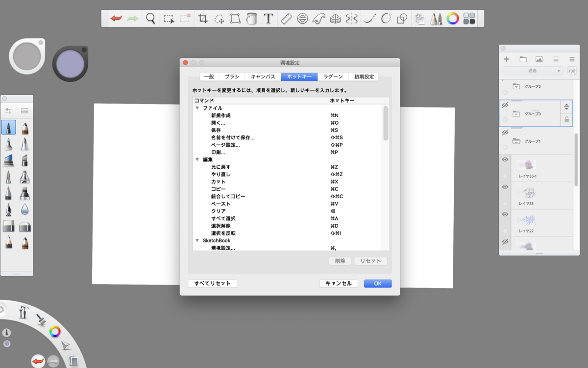Toggle the lock icon on グループ3
Screen dimensions: 588x368
click(566, 119)
